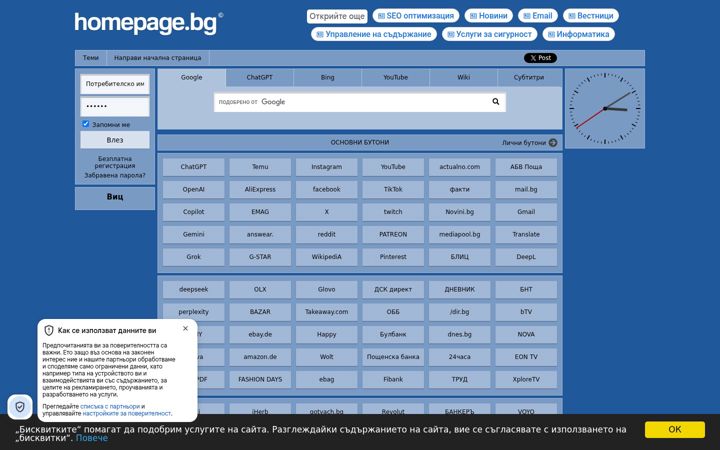Open the EON TV shortcut button
The image size is (720, 450).
pos(526,357)
